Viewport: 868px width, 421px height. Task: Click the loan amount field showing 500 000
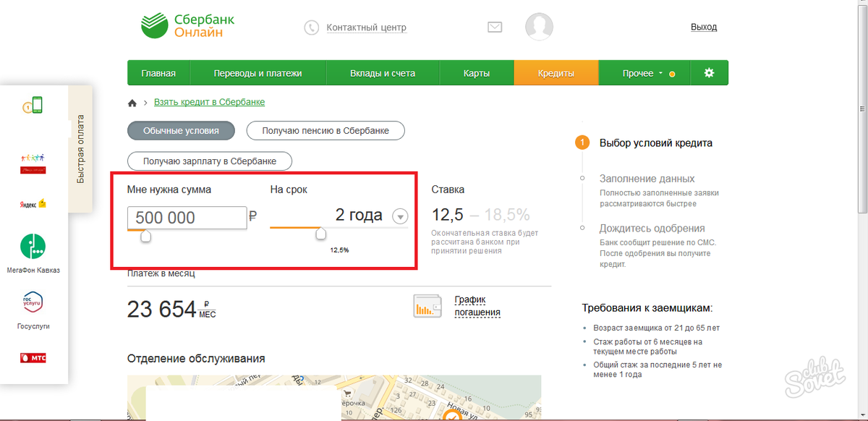point(187,218)
